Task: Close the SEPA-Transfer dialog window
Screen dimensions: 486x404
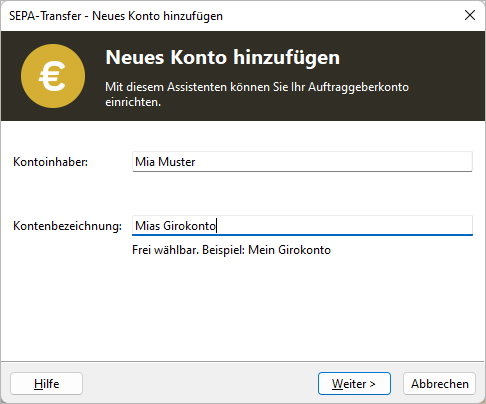Action: (x=470, y=15)
